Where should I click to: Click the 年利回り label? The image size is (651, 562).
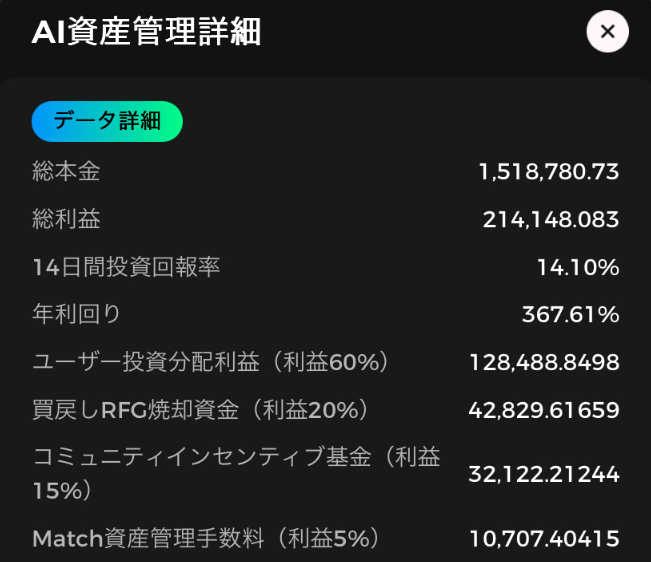pyautogui.click(x=76, y=314)
